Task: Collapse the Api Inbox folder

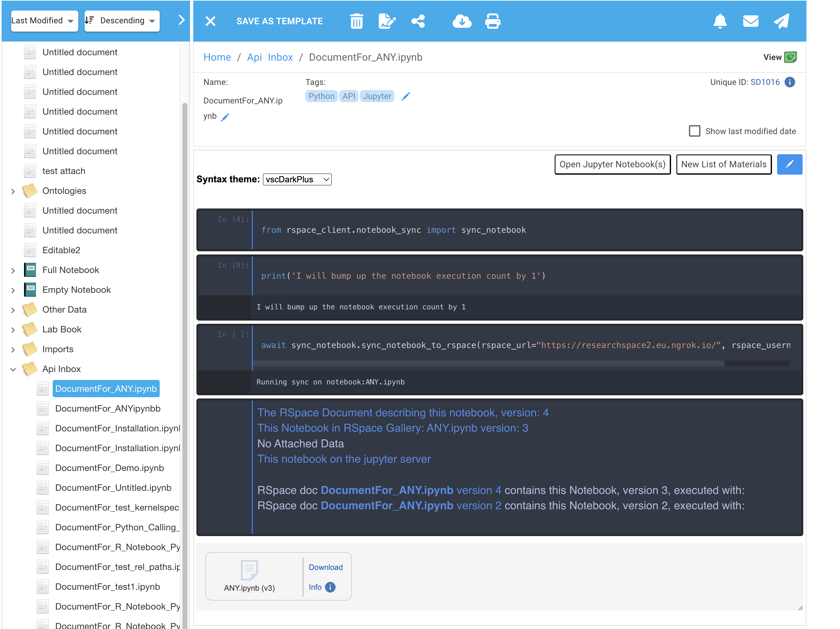Action: click(x=13, y=369)
